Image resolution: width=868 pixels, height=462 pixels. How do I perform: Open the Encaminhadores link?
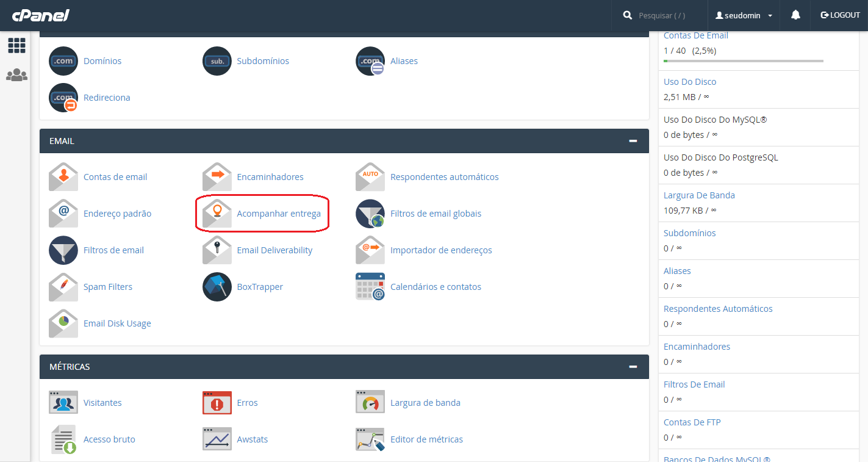[x=270, y=177]
